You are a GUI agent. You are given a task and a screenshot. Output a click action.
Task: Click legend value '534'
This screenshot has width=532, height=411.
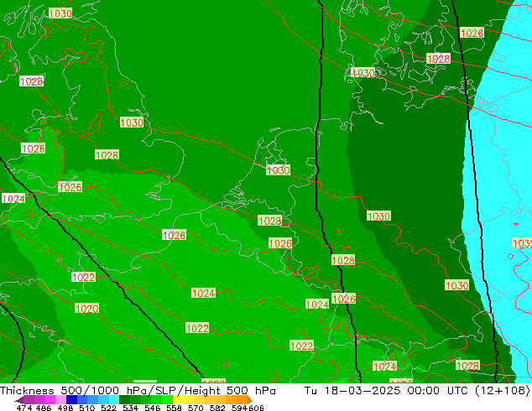tap(130, 408)
